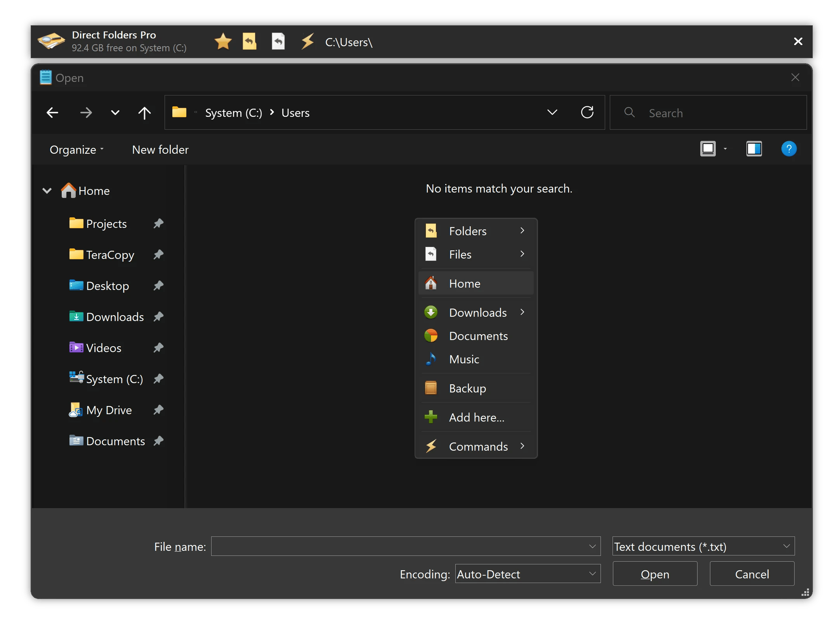Click the pin icon next to My Drive
Viewport: 840px width, 623px height.
click(x=158, y=410)
